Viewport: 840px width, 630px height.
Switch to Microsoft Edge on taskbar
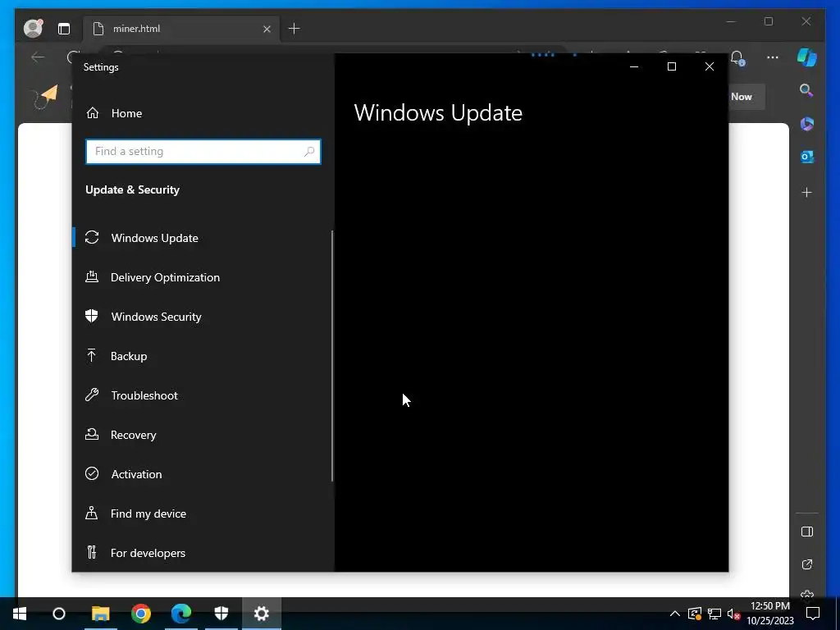181,614
